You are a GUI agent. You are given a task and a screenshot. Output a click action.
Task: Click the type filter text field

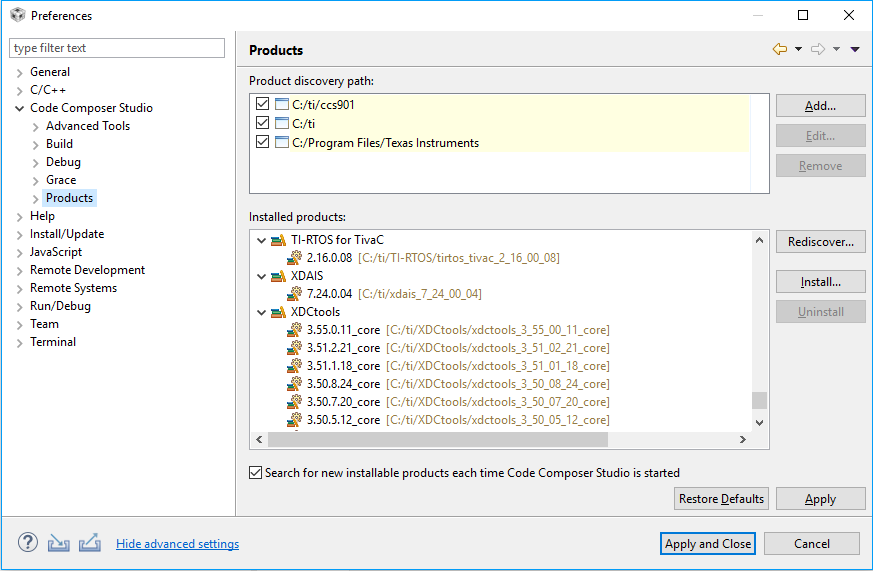(x=117, y=48)
